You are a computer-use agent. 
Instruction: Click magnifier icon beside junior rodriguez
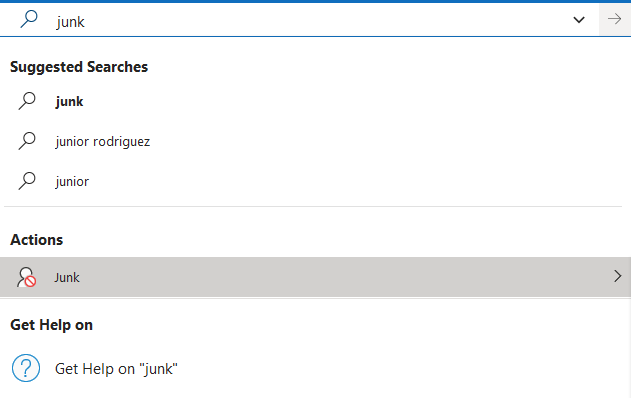pos(27,141)
